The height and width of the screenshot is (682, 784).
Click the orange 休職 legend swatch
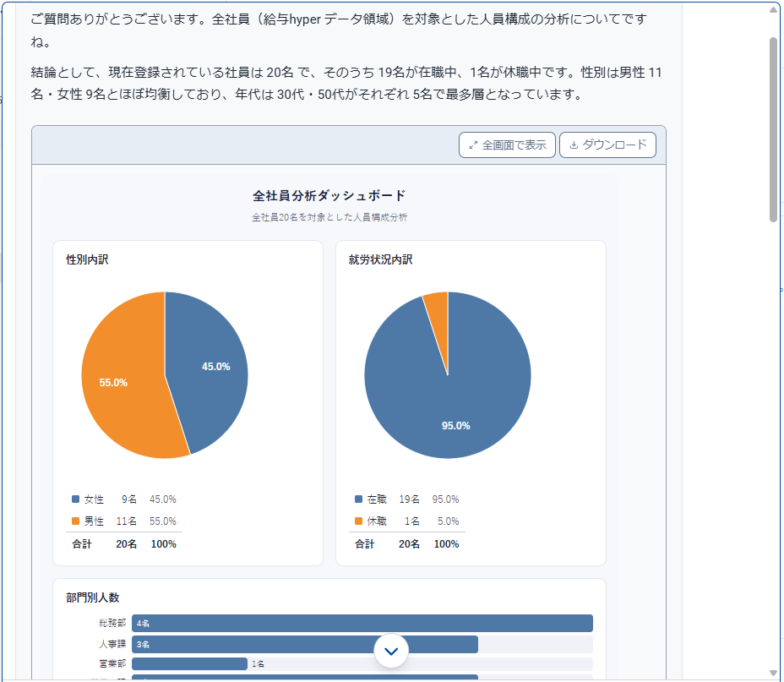click(x=358, y=521)
